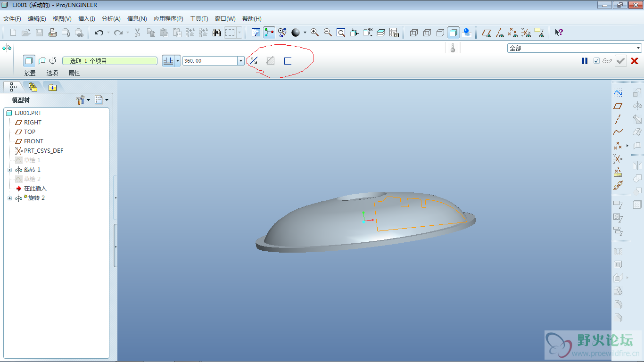Image resolution: width=644 pixels, height=362 pixels.
Task: Click the repaint screen icon
Action: click(x=256, y=33)
